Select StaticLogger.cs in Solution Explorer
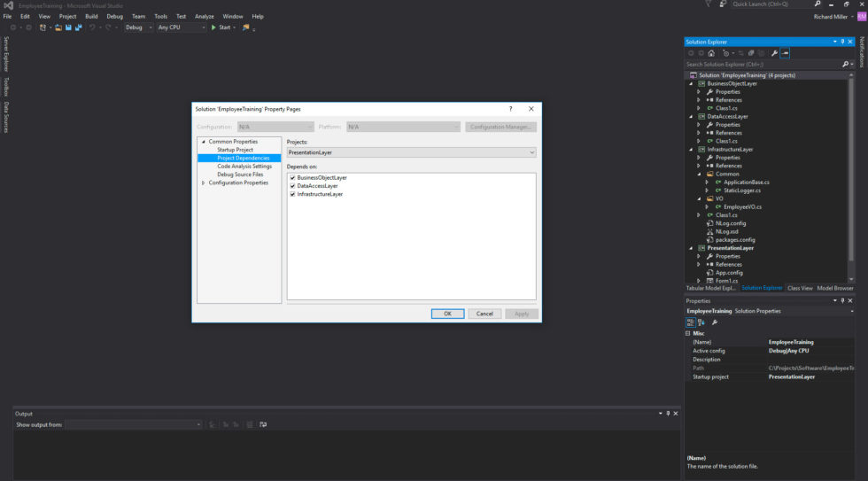Viewport: 868px width, 481px height. (x=742, y=190)
